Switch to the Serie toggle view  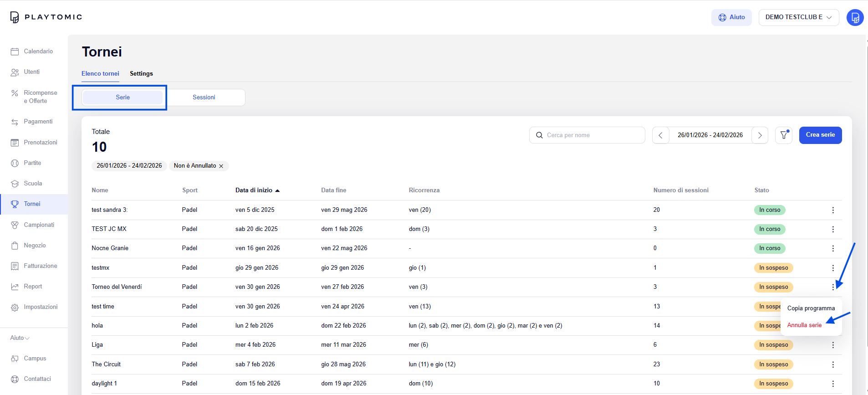(123, 97)
